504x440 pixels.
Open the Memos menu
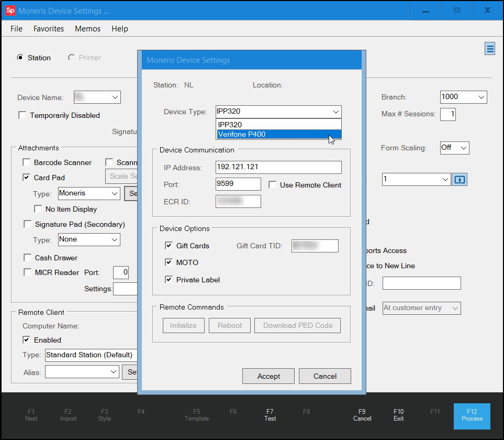88,29
